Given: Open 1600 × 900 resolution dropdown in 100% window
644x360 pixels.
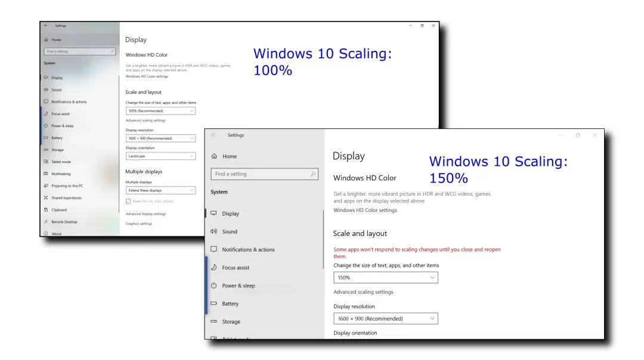Looking at the screenshot, I should coord(160,139).
